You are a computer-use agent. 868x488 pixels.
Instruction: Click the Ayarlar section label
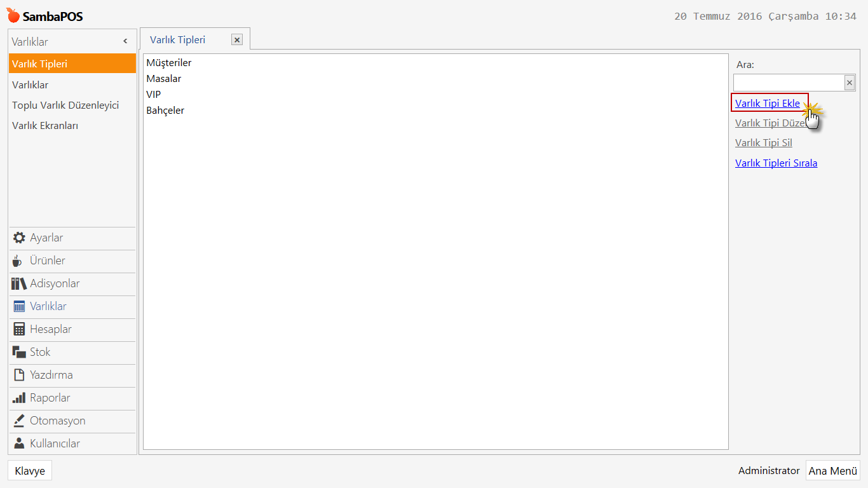[46, 238]
